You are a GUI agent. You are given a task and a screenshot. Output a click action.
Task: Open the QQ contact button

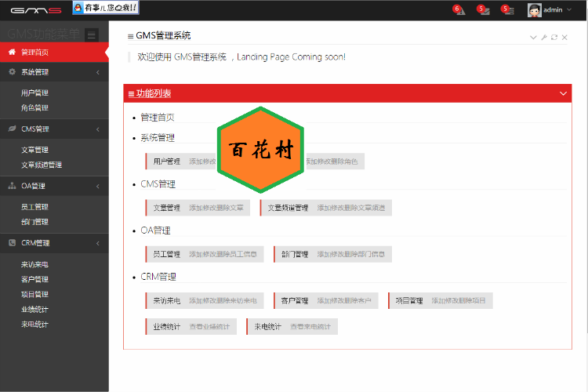click(106, 8)
